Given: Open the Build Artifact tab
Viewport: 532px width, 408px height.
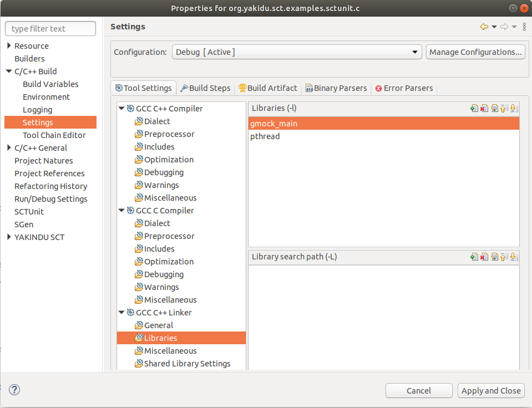Looking at the screenshot, I should (x=268, y=88).
